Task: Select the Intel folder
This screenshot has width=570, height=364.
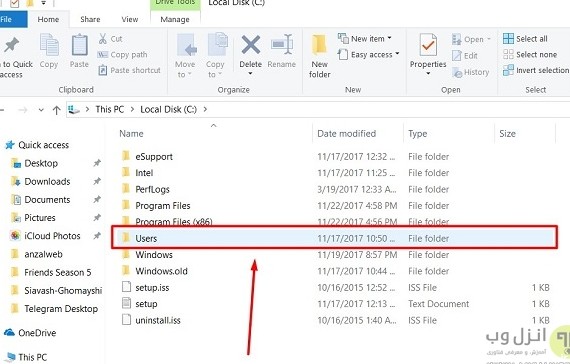Action: point(144,173)
